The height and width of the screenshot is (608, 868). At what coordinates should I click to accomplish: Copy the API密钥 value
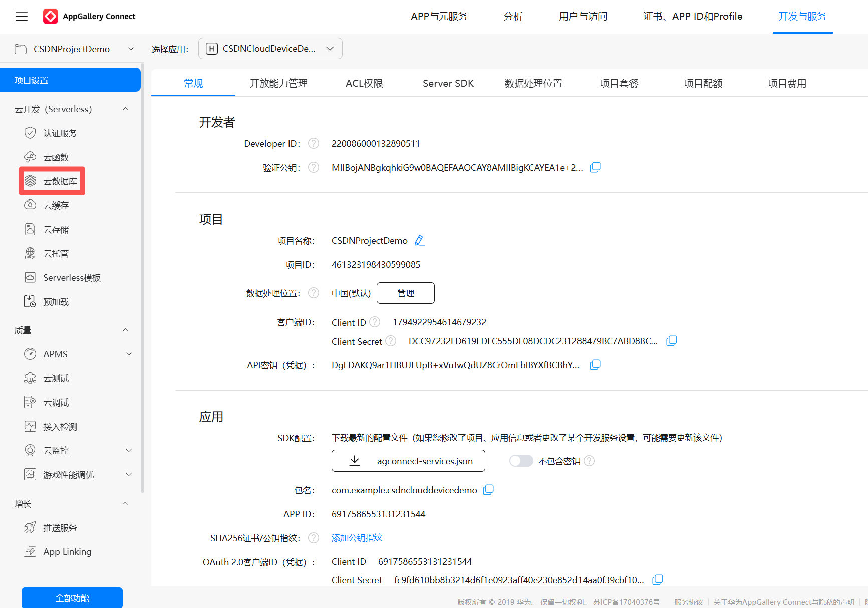click(595, 365)
